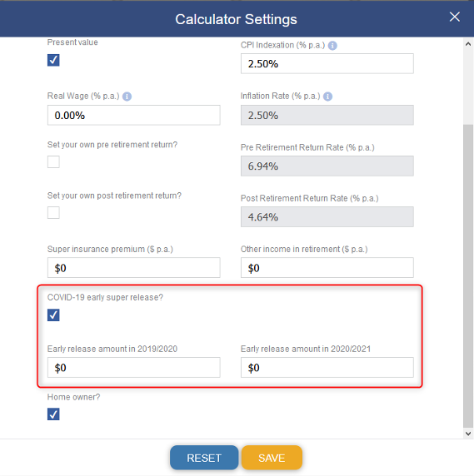Click the Inflation Rate info icon
474x476 pixels.
[327, 97]
